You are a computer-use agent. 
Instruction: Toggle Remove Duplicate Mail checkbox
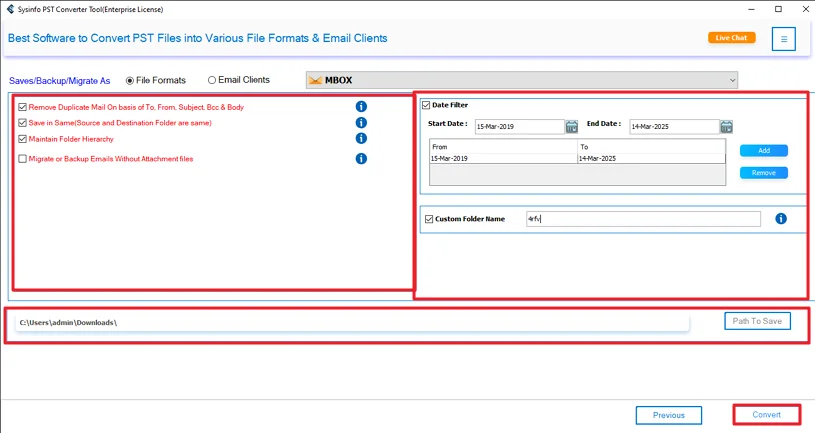click(22, 107)
